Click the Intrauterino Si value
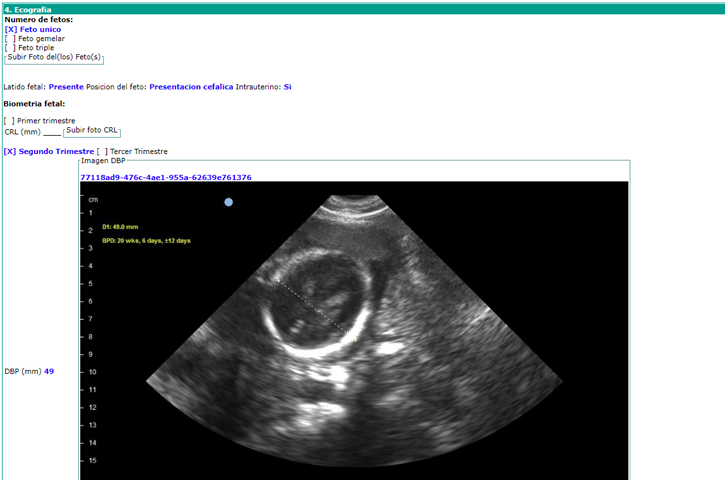The width and height of the screenshot is (725, 480). tap(287, 87)
